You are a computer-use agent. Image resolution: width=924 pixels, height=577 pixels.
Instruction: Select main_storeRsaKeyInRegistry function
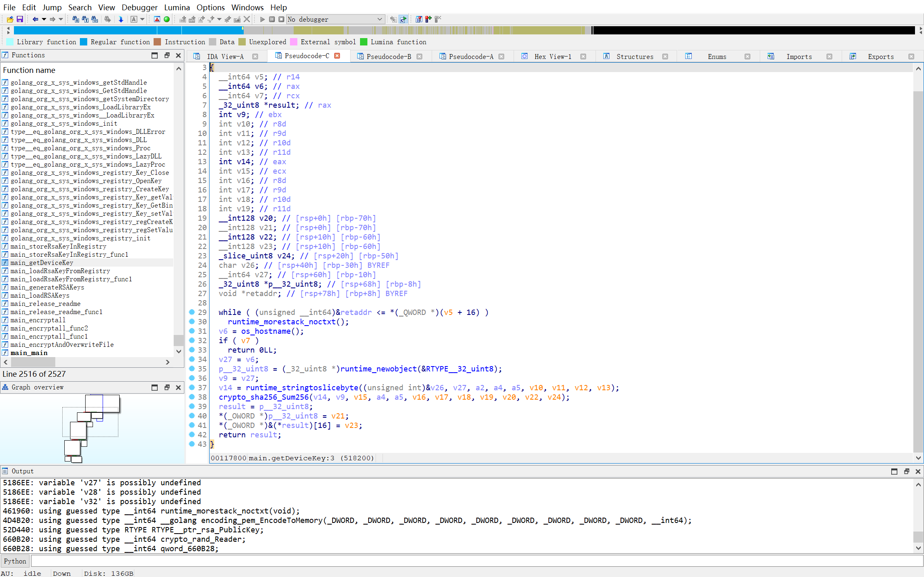coord(58,246)
